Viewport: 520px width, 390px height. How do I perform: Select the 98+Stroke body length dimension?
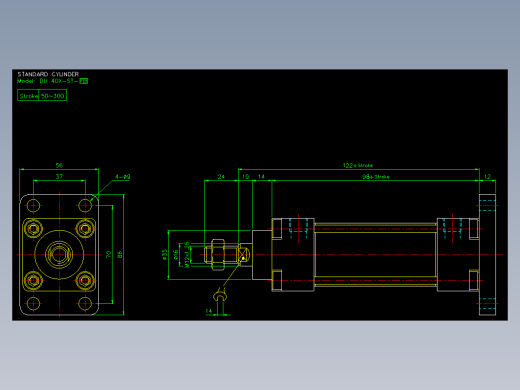[x=376, y=177]
